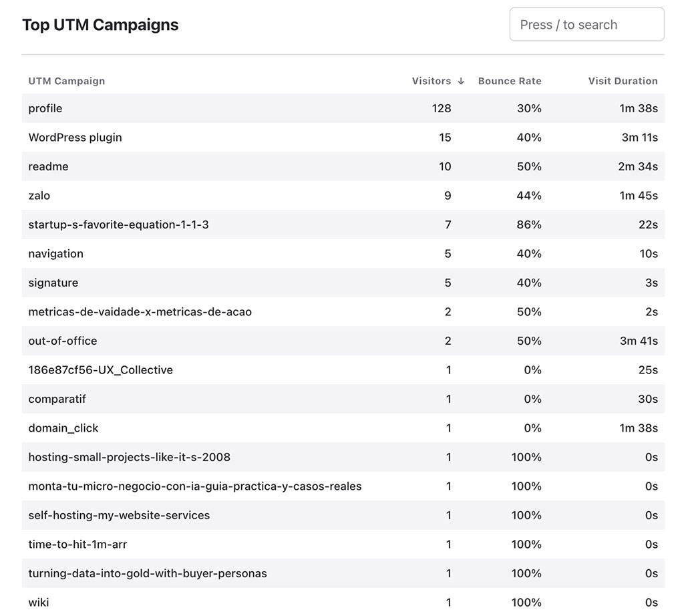This screenshot has width=684, height=616.
Task: Open 'startup-s-favorite-equation-1-1-3' campaign
Action: pos(118,224)
